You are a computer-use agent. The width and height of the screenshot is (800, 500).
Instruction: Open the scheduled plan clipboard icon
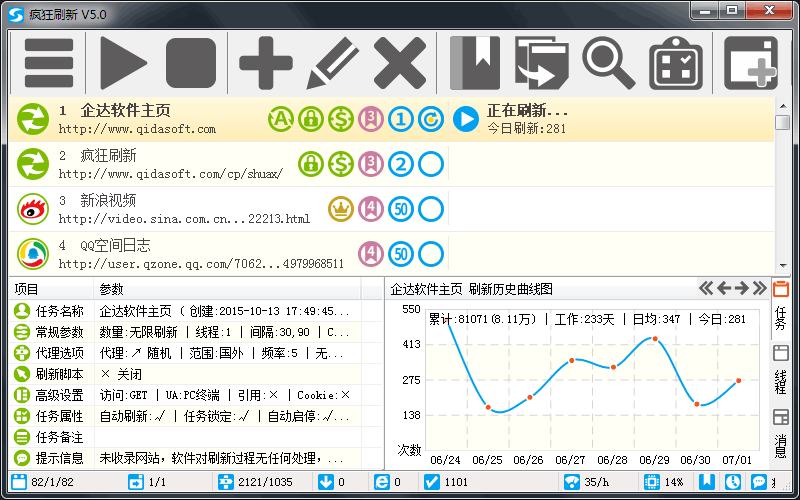pos(676,63)
